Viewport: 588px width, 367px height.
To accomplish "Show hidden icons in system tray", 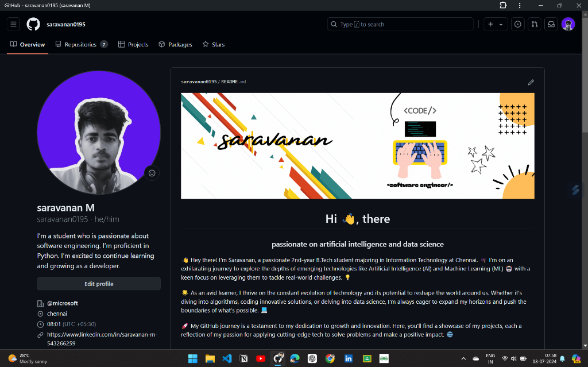I will click(x=463, y=358).
